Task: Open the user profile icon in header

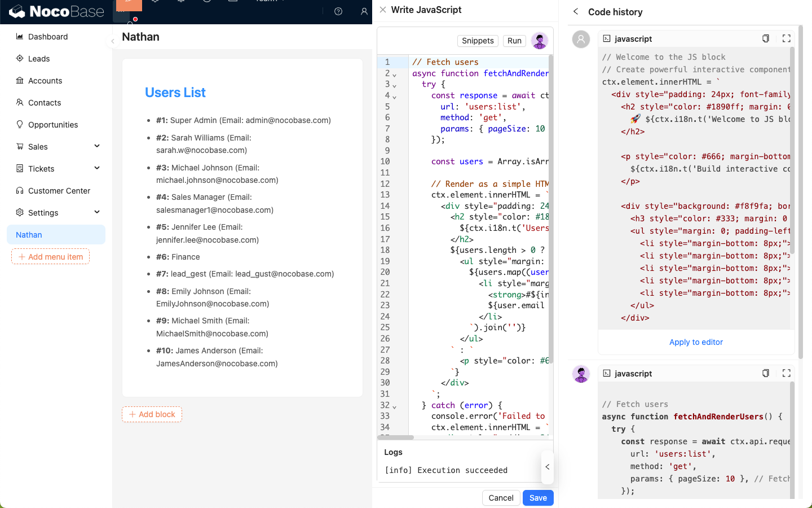Action: pyautogui.click(x=364, y=11)
